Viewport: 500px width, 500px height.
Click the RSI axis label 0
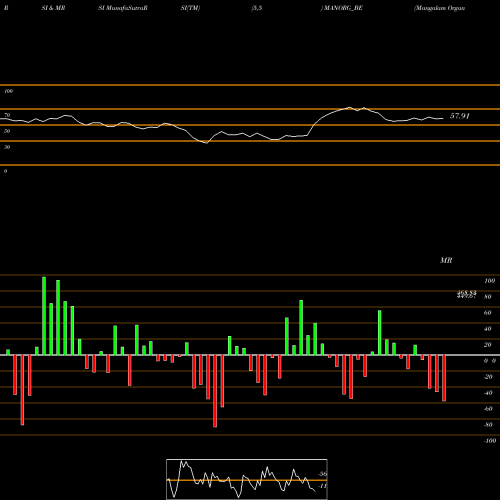point(5,171)
